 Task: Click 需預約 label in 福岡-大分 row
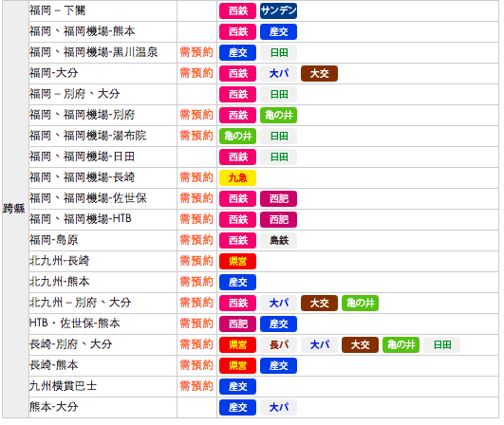196,74
